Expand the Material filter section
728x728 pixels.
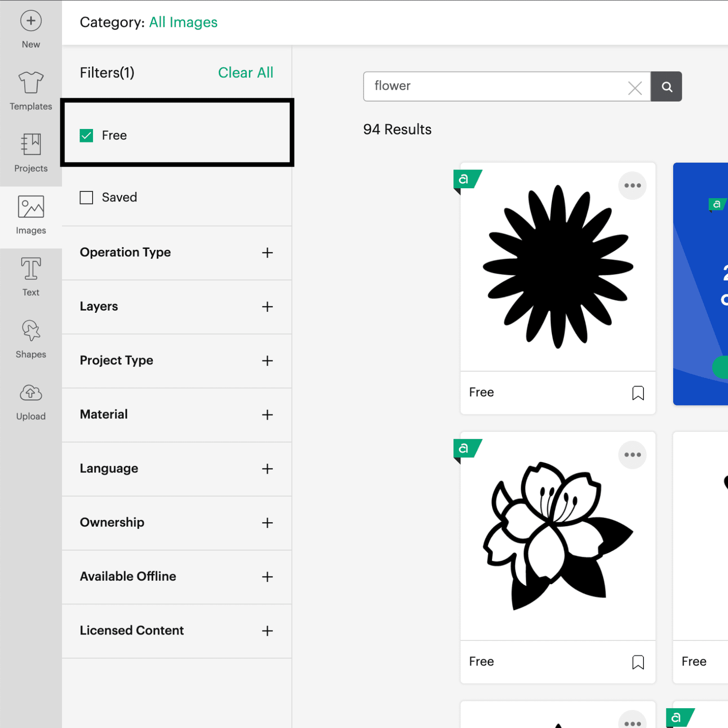pyautogui.click(x=267, y=415)
